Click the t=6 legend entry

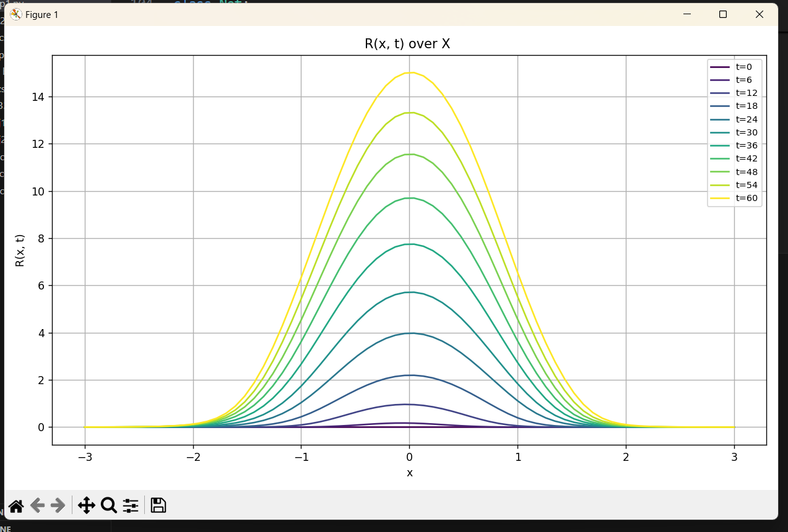(x=734, y=80)
